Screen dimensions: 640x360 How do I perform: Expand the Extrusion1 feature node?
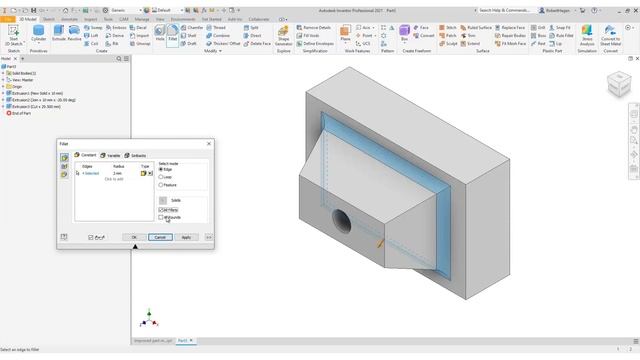tap(3, 93)
